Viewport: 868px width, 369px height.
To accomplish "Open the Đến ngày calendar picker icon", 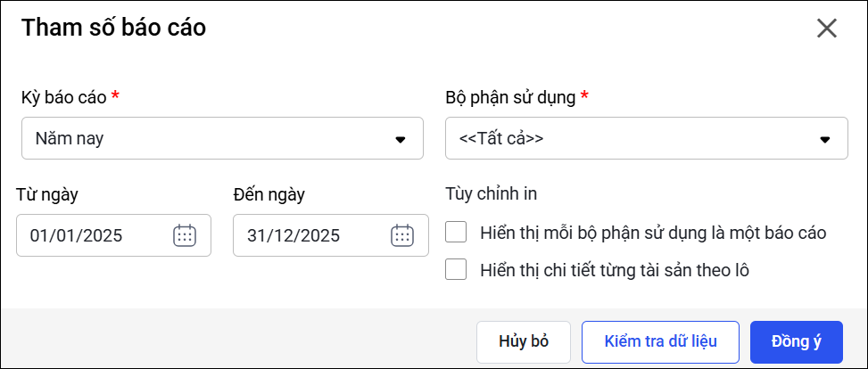I will point(402,235).
